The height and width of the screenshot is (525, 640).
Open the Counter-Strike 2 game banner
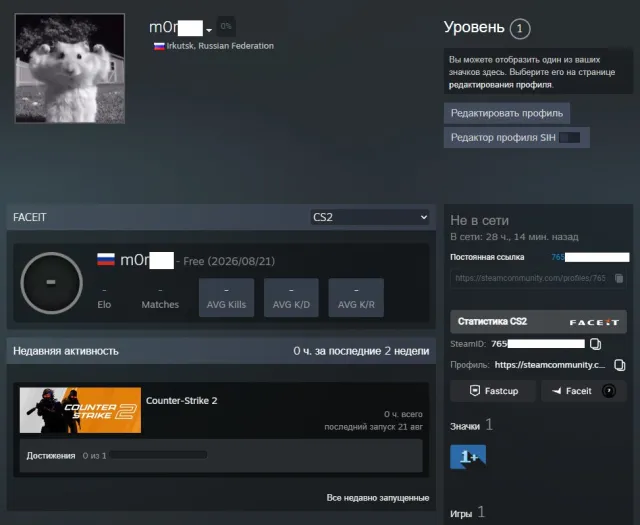pos(80,410)
